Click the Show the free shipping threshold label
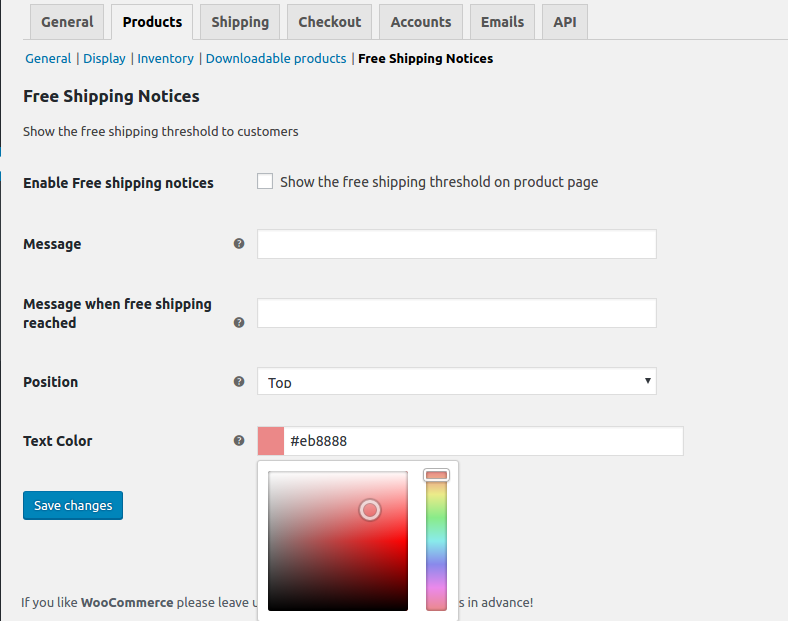Screen dimensions: 788x621 [439, 182]
